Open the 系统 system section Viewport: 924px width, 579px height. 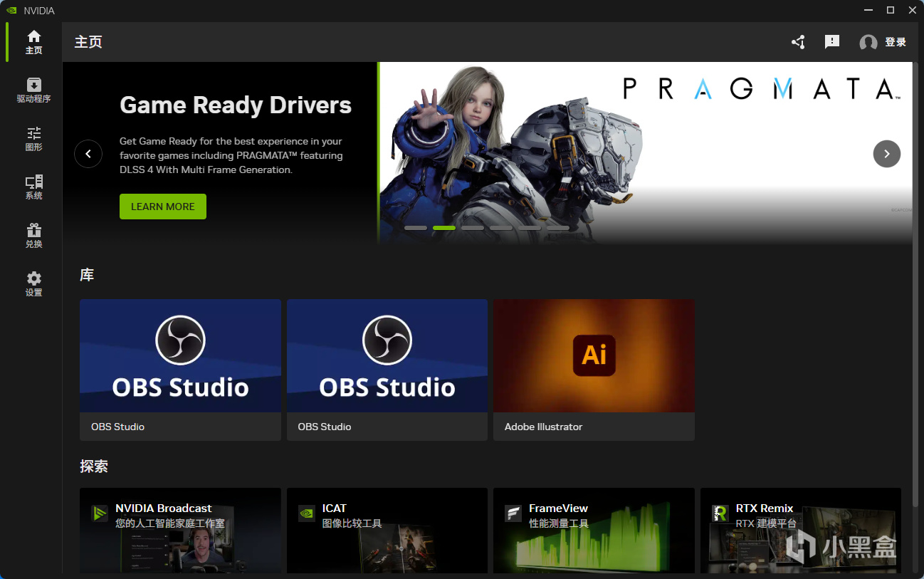coord(33,187)
